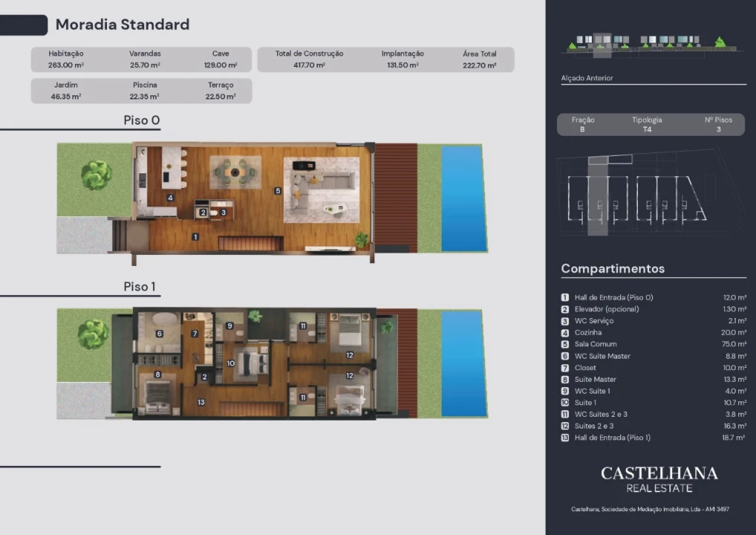The height and width of the screenshot is (535, 756).
Task: Open the Piso 0 section heading
Action: [141, 120]
